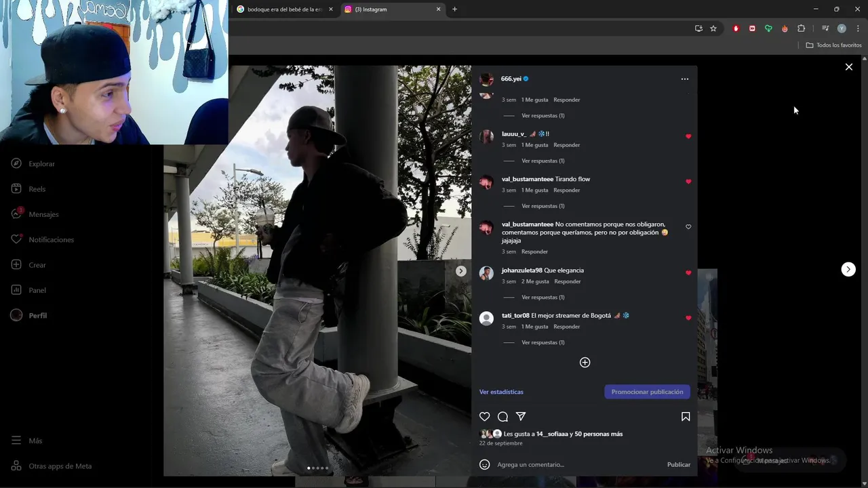Switch to the bodoque browser tab
868x488 pixels.
[284, 9]
